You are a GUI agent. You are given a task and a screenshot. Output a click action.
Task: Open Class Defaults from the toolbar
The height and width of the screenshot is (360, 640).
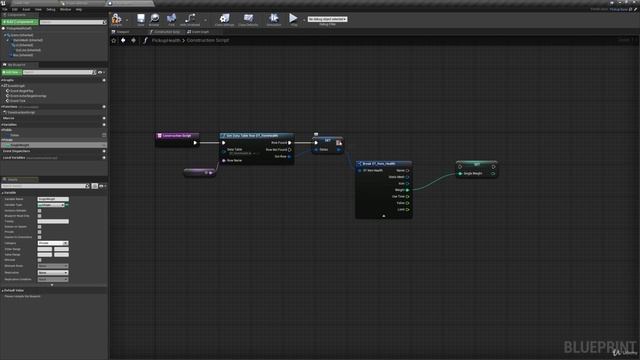point(248,19)
